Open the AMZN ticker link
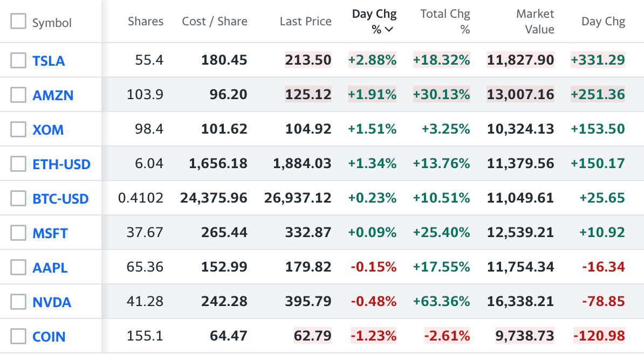 [x=53, y=95]
